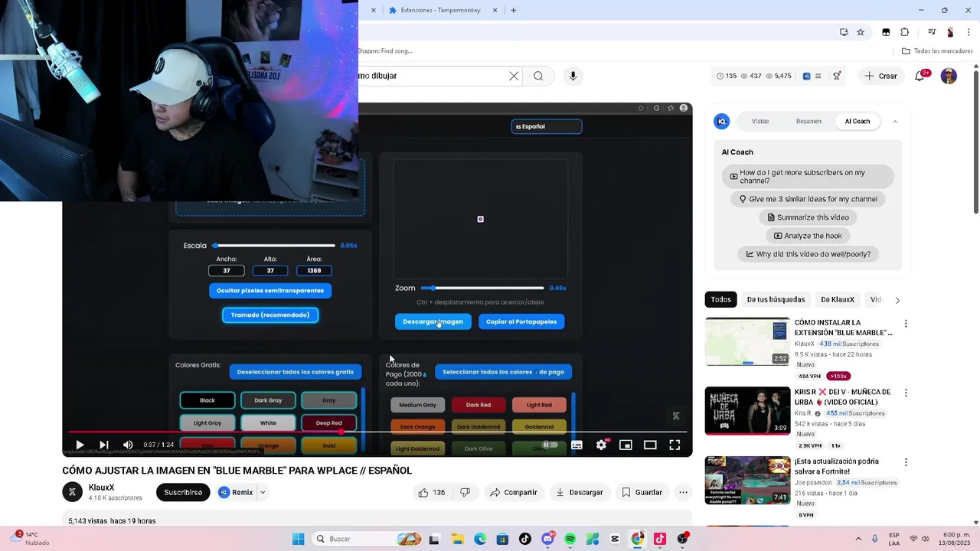Select the AI Coach tab

(857, 121)
